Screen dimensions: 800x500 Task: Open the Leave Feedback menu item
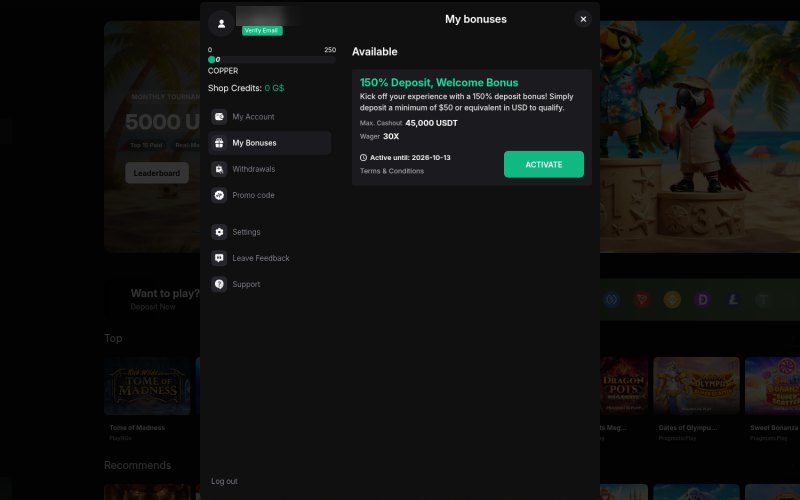point(269,258)
